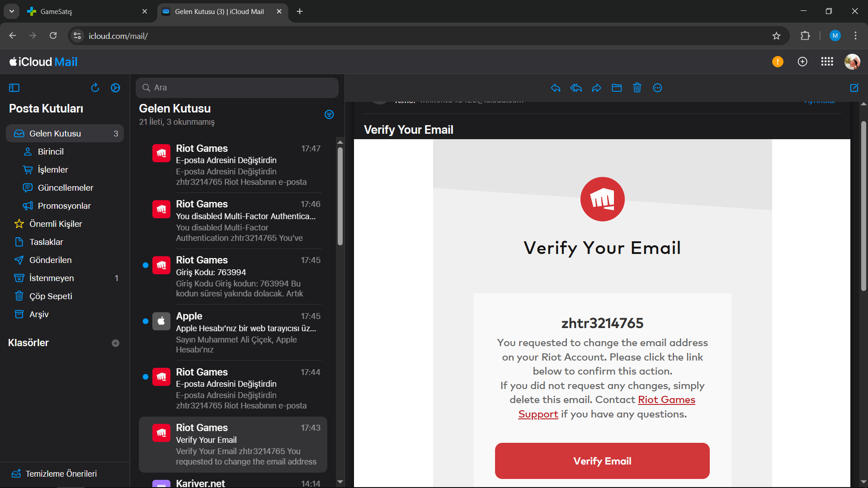The height and width of the screenshot is (488, 868).
Task: Reload the browser page
Action: 53,36
